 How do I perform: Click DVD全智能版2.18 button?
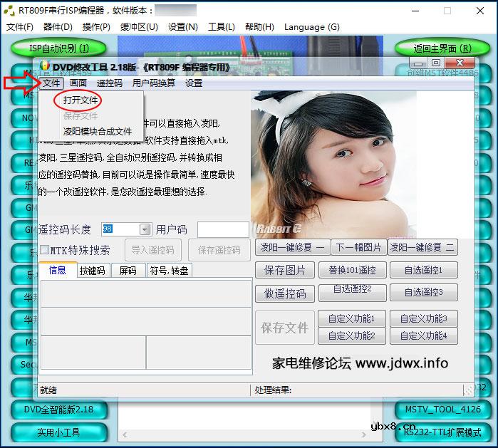59,410
